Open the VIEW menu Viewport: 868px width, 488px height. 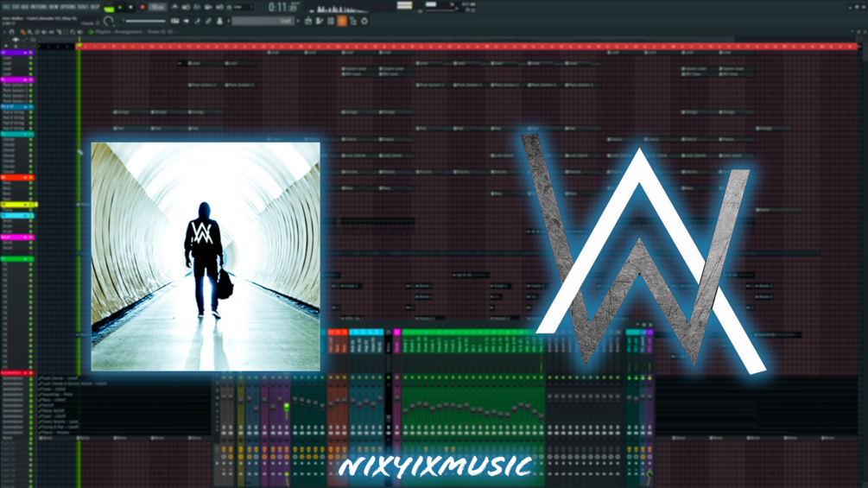tap(54, 7)
